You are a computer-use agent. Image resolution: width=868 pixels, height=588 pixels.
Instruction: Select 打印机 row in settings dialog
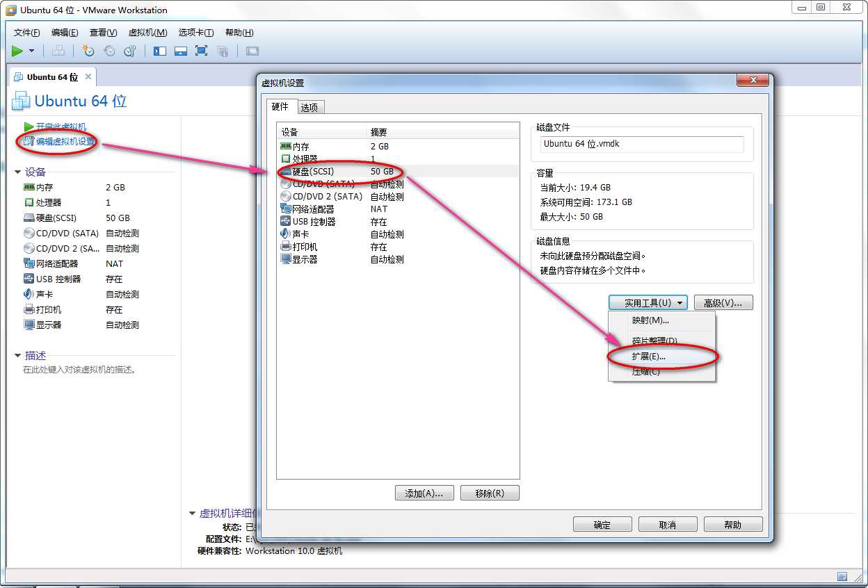pyautogui.click(x=398, y=247)
